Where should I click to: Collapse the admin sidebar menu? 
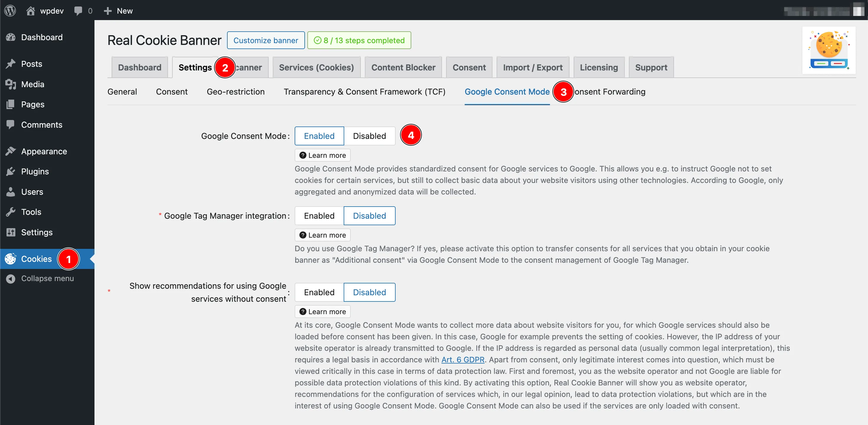pyautogui.click(x=47, y=279)
